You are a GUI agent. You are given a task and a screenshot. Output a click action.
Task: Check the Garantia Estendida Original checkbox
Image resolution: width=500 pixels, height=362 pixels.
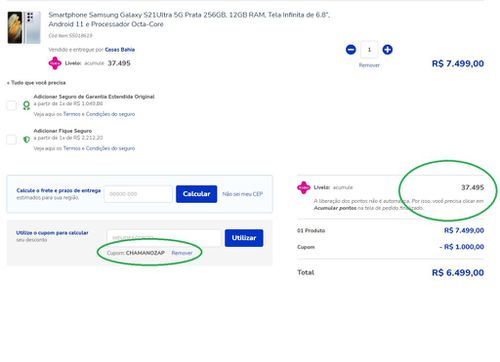(12, 105)
